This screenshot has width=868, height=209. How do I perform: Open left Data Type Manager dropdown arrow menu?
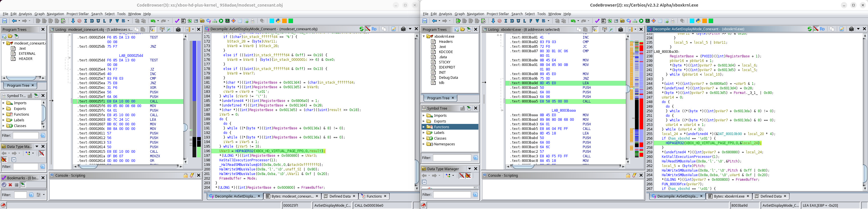[37, 147]
